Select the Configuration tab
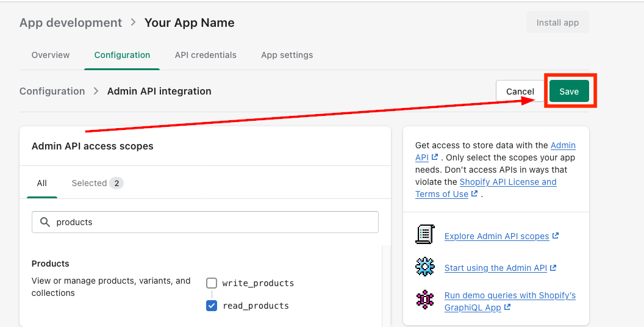Screen dimensions: 644x327 click(122, 55)
